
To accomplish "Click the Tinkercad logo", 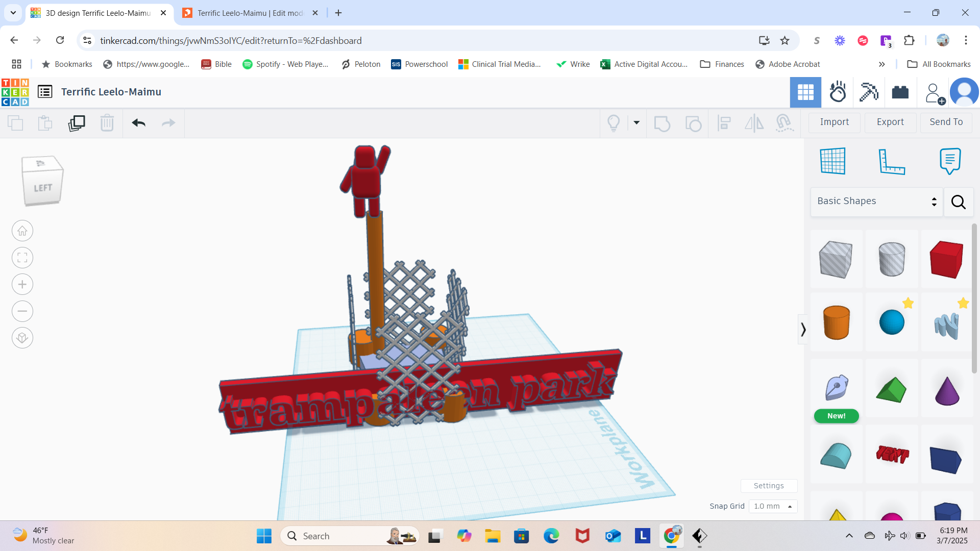I will point(15,92).
